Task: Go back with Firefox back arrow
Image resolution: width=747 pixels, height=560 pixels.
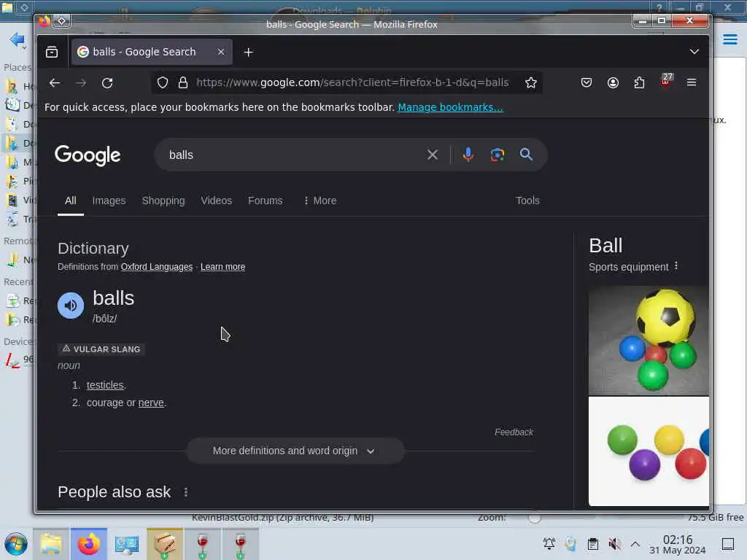Action: coord(55,83)
